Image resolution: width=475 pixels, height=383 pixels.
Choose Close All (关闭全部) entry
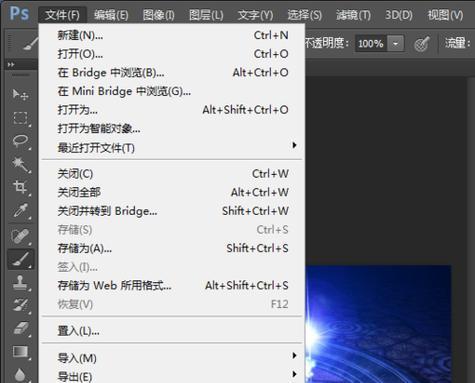(172, 192)
